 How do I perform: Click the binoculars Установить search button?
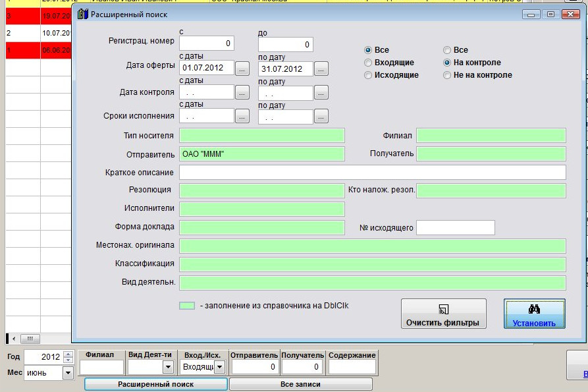click(535, 314)
